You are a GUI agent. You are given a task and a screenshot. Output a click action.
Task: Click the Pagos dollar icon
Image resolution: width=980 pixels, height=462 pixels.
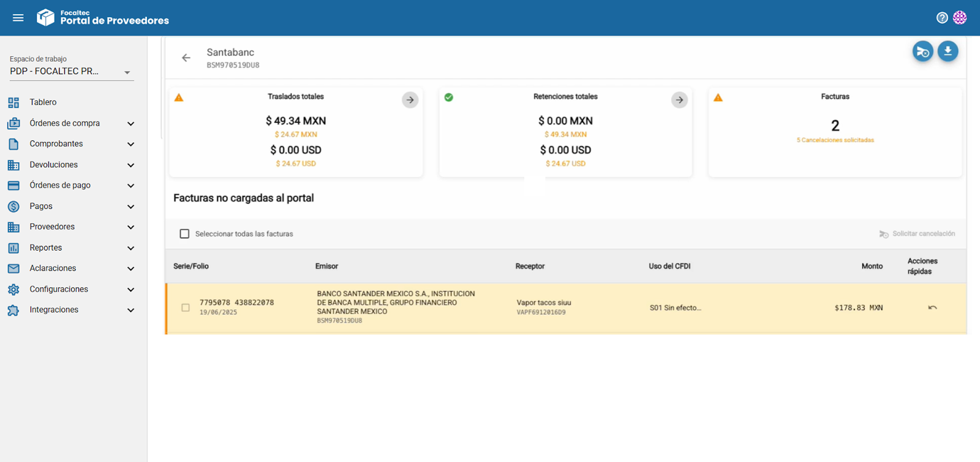pyautogui.click(x=13, y=206)
